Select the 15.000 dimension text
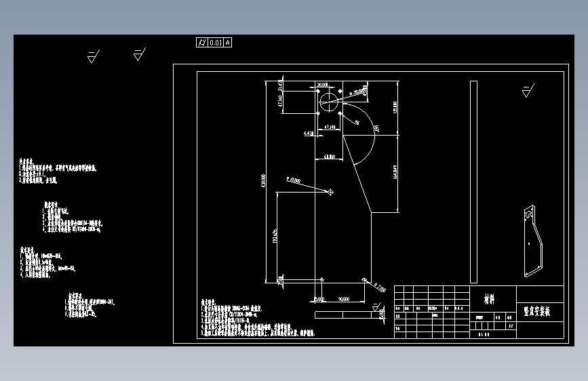 pyautogui.click(x=319, y=299)
